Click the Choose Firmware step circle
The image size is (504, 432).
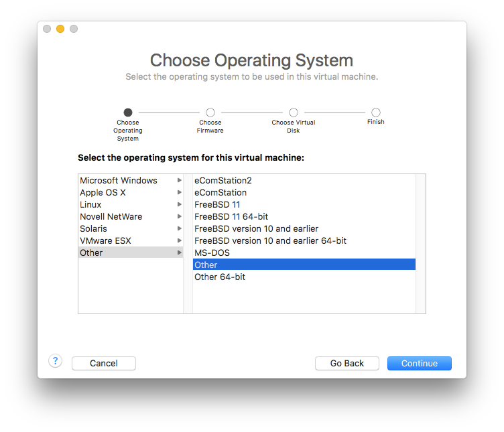point(210,113)
